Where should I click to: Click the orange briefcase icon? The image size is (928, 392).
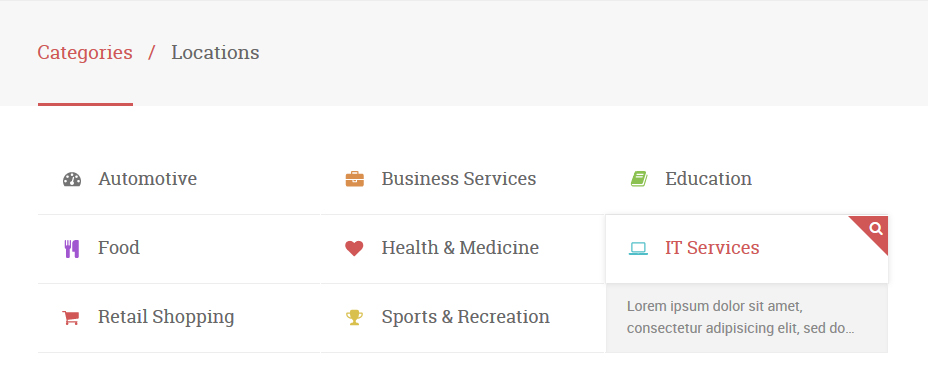355,179
